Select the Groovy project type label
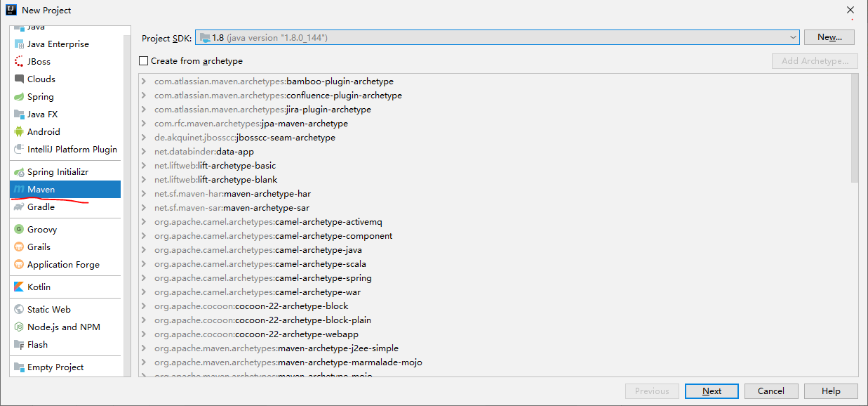 point(42,230)
